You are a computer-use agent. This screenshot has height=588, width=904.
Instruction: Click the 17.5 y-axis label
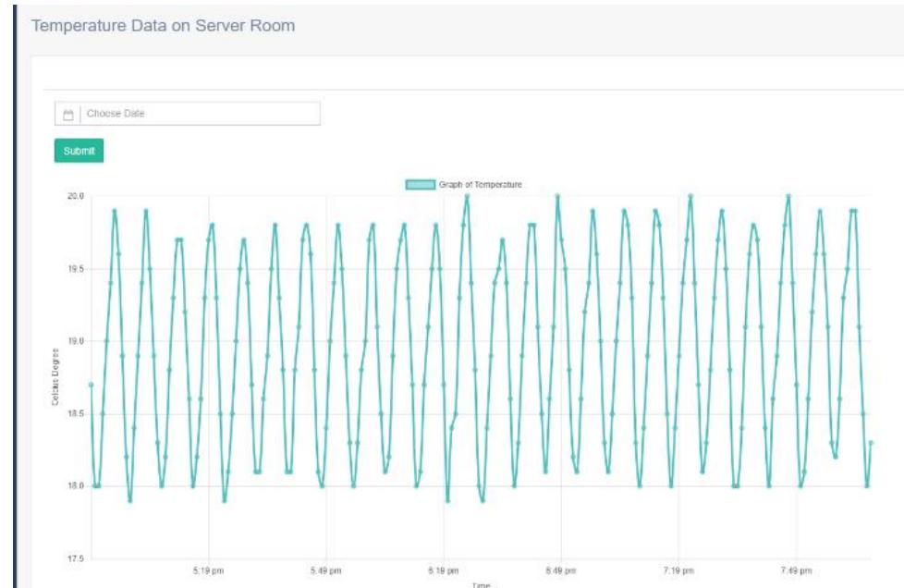click(x=76, y=558)
